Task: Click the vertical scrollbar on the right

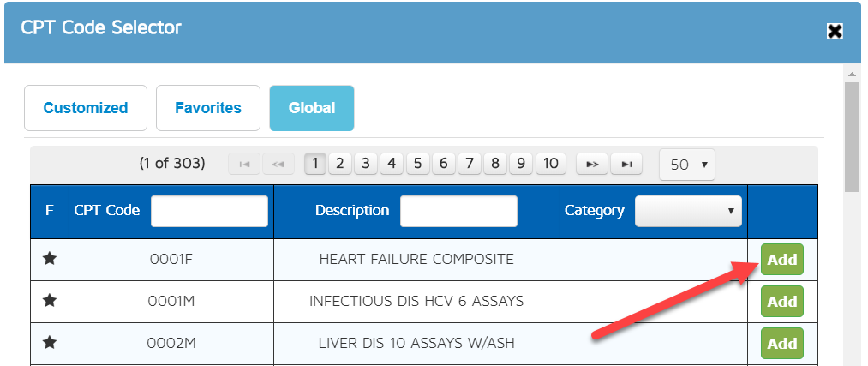Action: coord(852,137)
